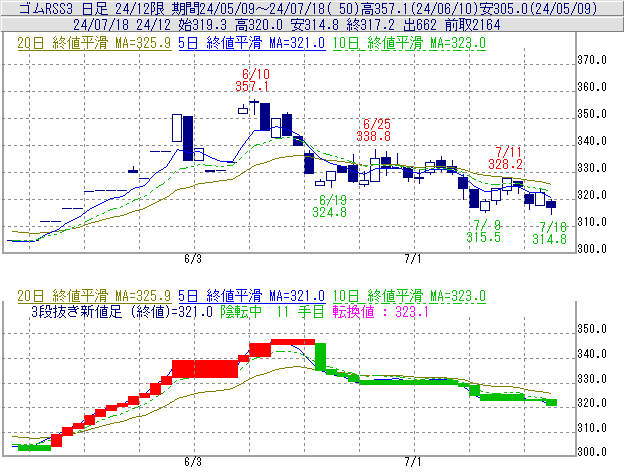Click the 320.0 lower chart axis label
Viewport: 624px width, 475px height.
pyautogui.click(x=592, y=403)
